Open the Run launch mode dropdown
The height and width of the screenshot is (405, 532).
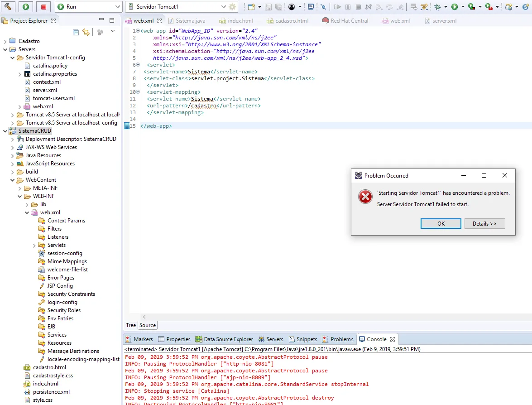[x=117, y=7]
